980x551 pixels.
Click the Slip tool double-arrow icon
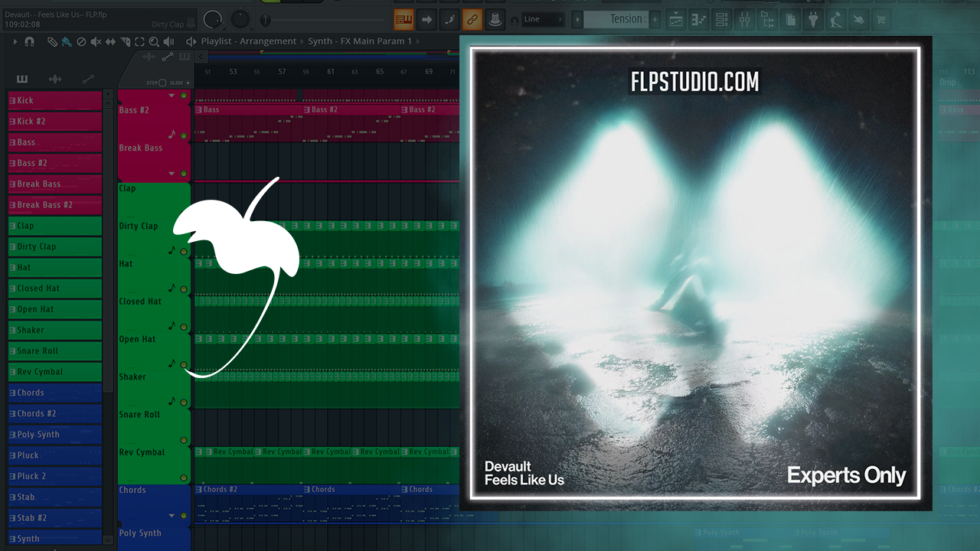[x=110, y=41]
